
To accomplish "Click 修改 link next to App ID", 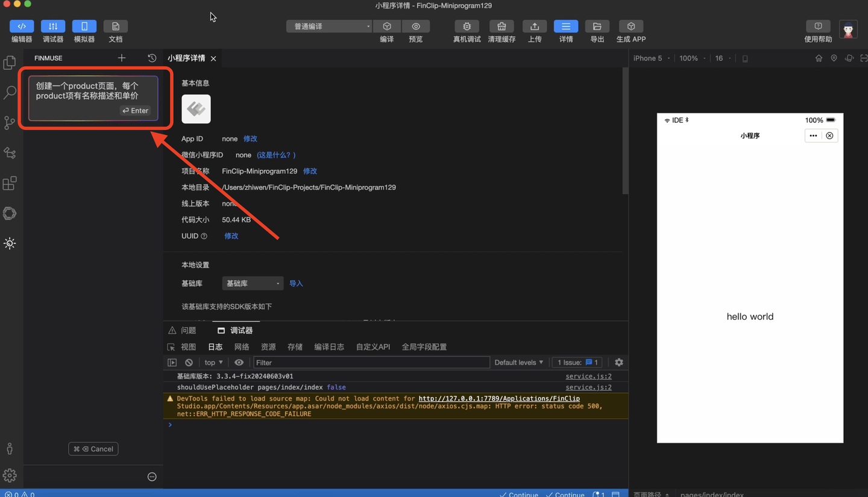I will [x=250, y=139].
